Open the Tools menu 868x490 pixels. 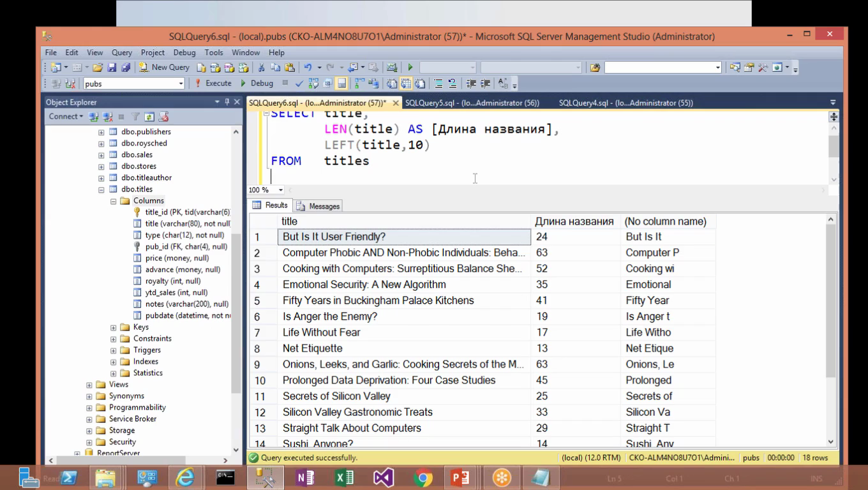(x=214, y=52)
